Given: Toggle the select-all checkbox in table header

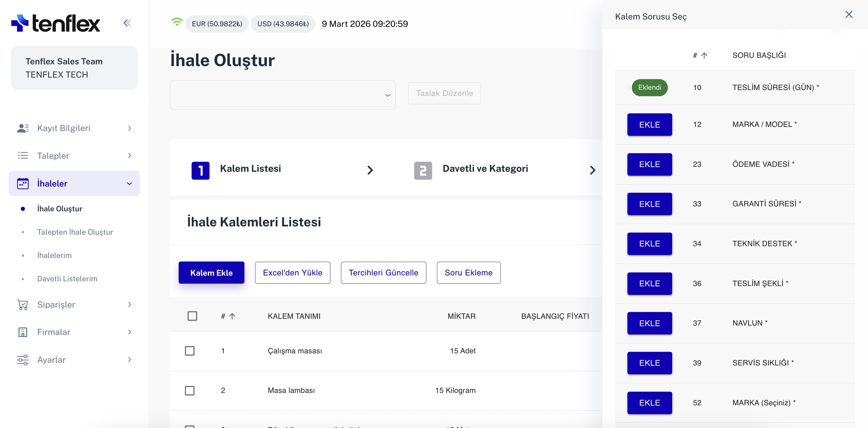Looking at the screenshot, I should (x=192, y=316).
